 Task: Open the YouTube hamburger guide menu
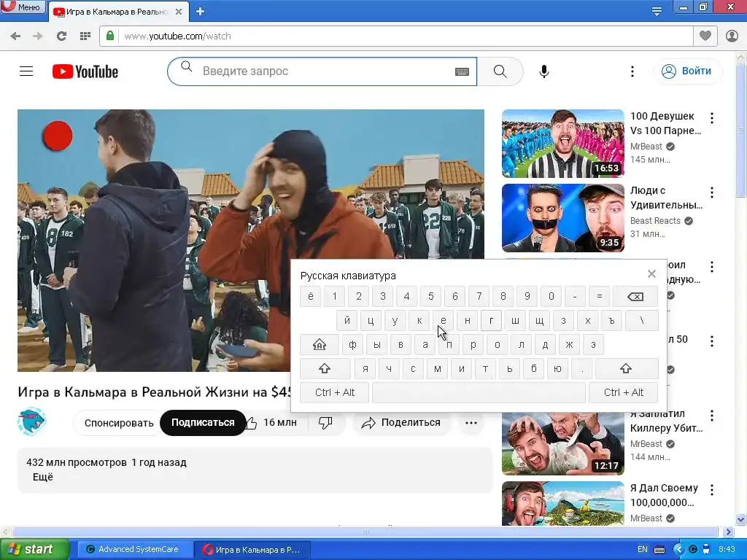[26, 71]
